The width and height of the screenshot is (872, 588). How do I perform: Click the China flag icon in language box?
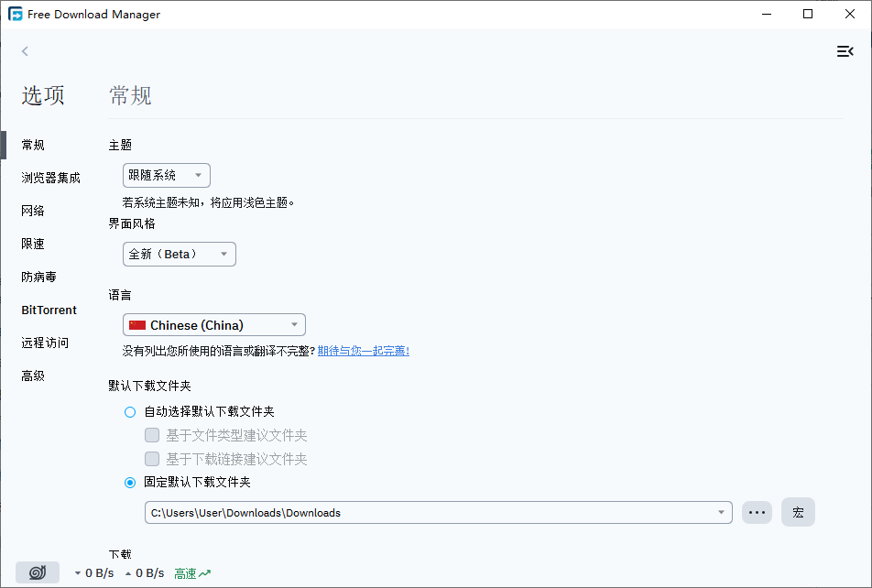[136, 325]
